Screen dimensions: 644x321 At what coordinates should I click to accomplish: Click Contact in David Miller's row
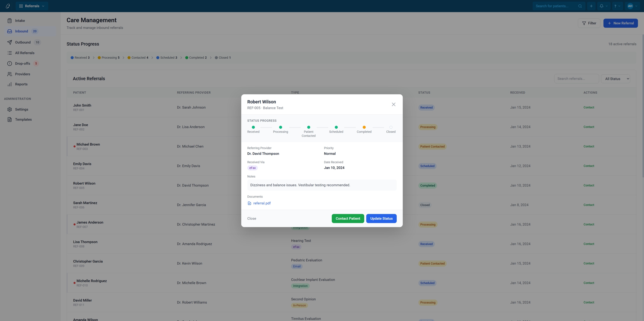(x=589, y=302)
